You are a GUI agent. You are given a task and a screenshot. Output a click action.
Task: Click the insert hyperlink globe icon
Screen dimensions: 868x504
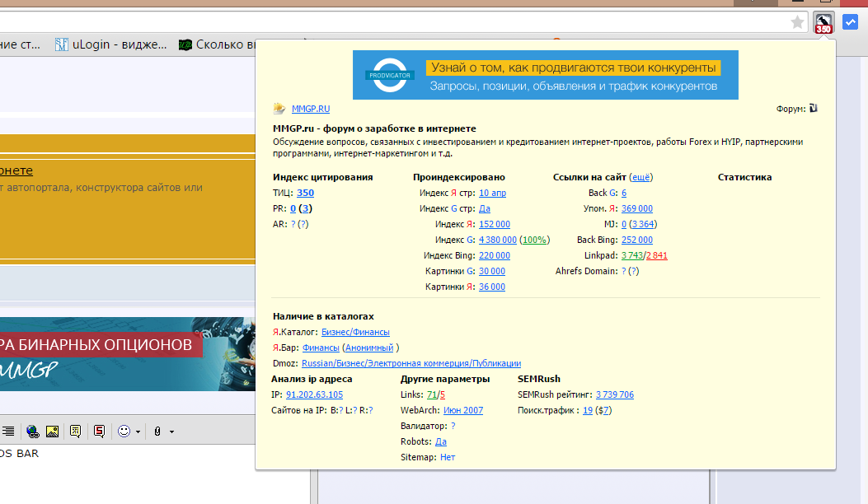coord(32,431)
